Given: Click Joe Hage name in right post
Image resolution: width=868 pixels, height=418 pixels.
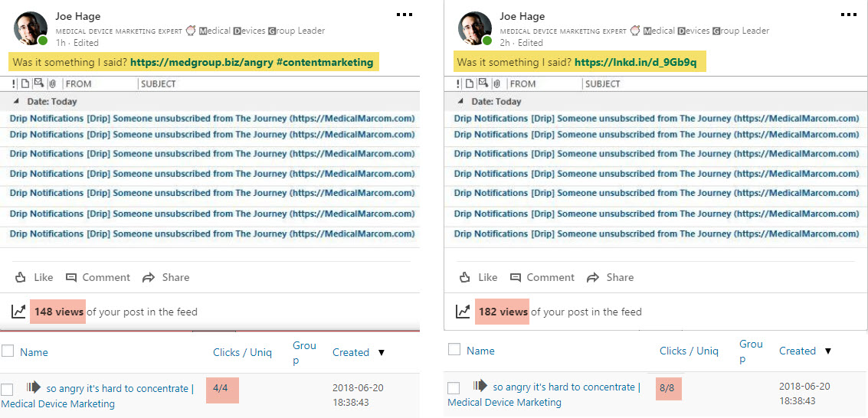Looking at the screenshot, I should (x=522, y=16).
